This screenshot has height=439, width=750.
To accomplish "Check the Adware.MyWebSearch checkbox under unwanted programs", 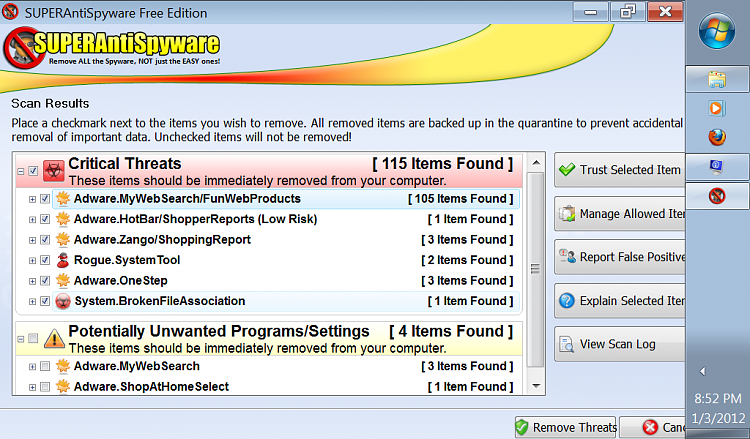I will point(45,366).
